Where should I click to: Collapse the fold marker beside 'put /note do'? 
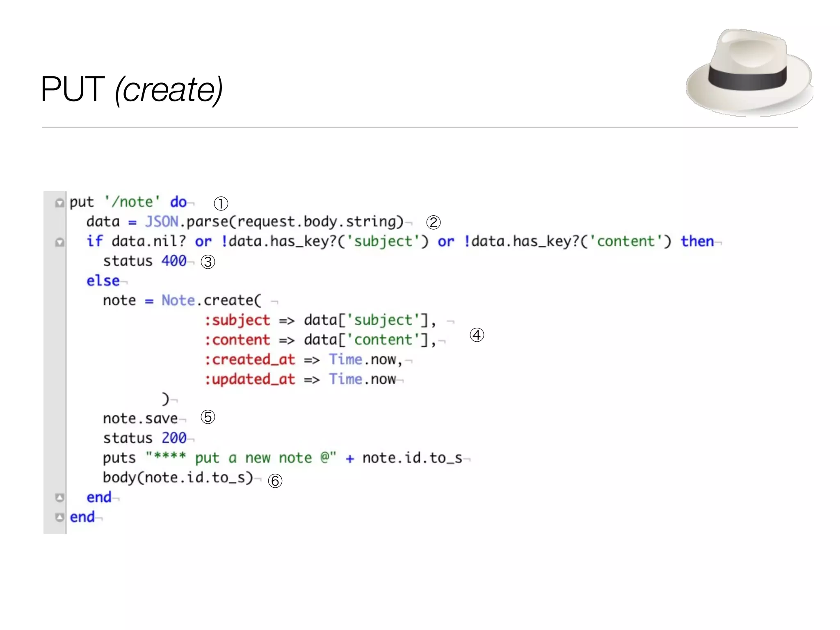click(59, 203)
